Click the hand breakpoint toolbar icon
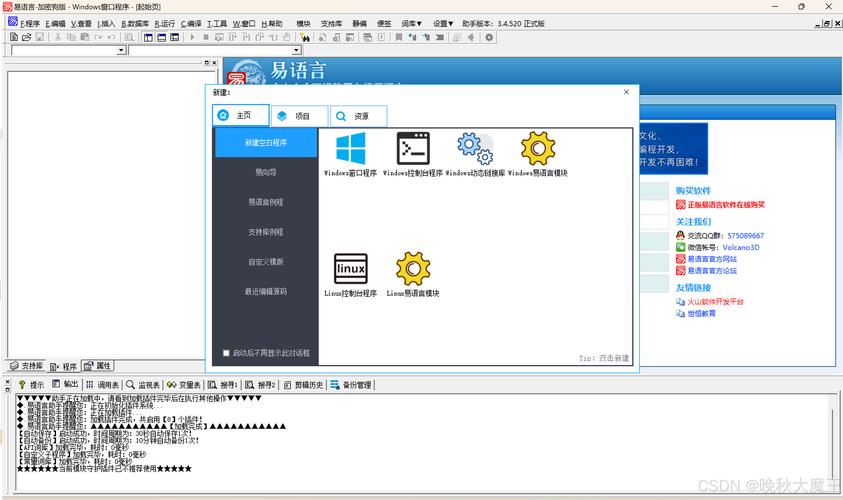843x500 pixels. (287, 37)
